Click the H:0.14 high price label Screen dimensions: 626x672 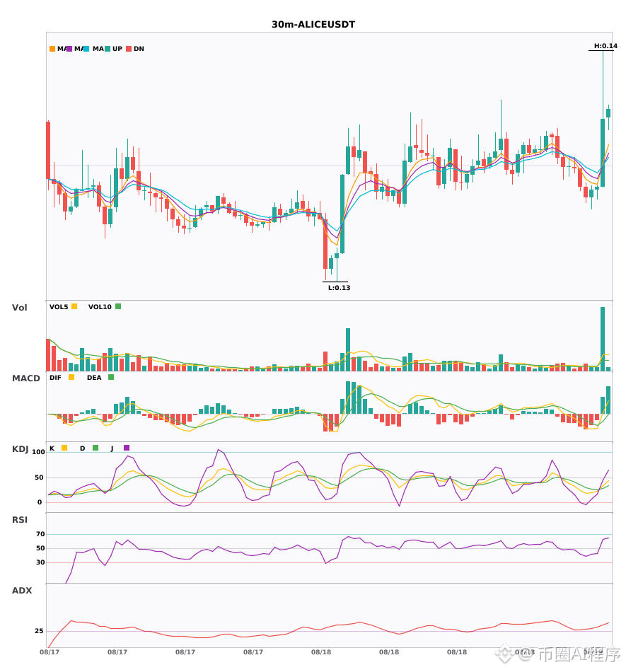[605, 46]
